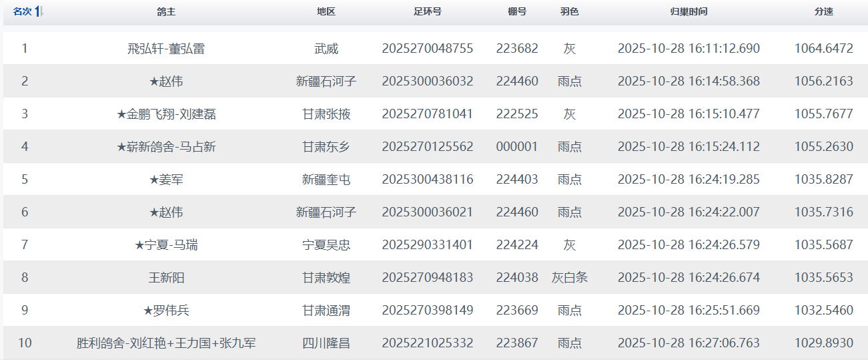Image resolution: width=868 pixels, height=360 pixels.
Task: Click ★金鹏飞翔-刘建磊 owner name
Action: coord(166,114)
